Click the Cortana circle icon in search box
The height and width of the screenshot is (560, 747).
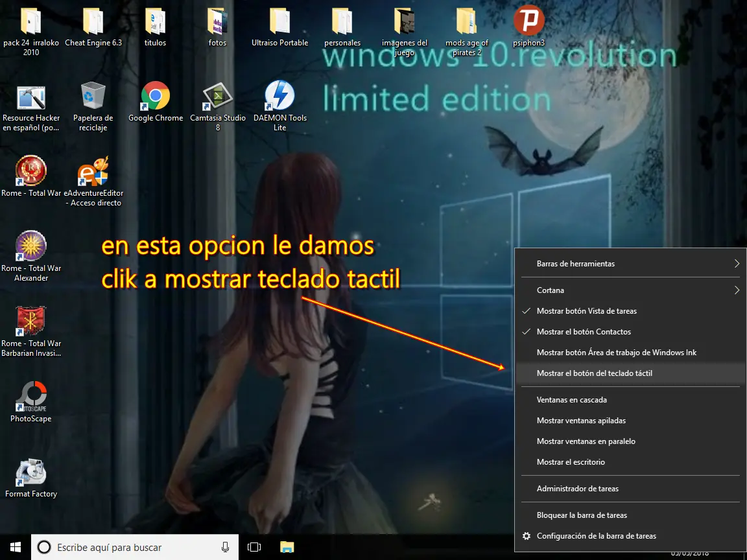point(44,547)
